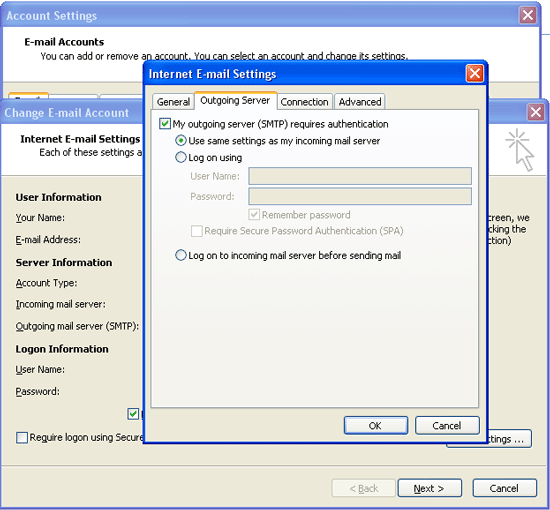Click the User Information heading
550x510 pixels.
coord(59,197)
